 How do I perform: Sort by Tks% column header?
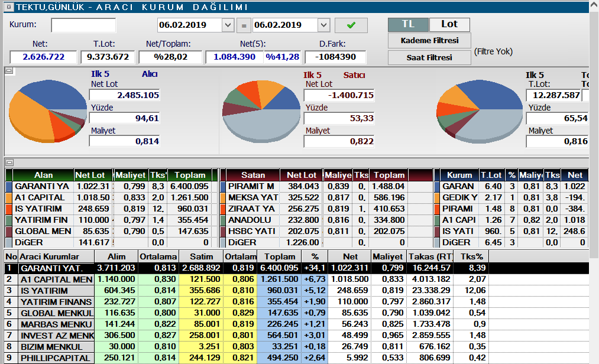coord(471,256)
